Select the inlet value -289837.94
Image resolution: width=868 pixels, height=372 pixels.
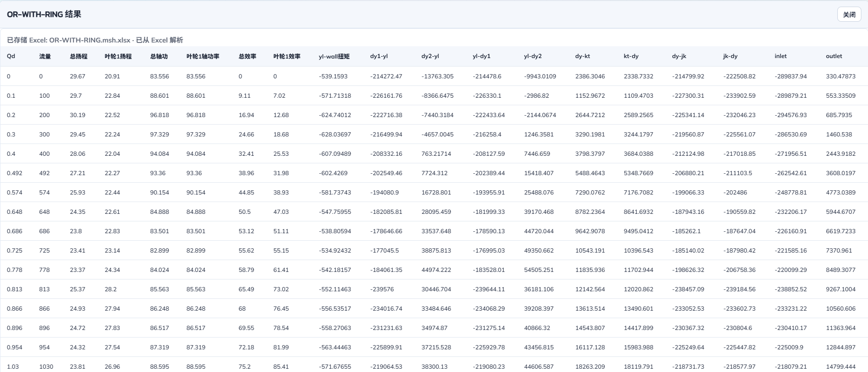[x=791, y=76]
